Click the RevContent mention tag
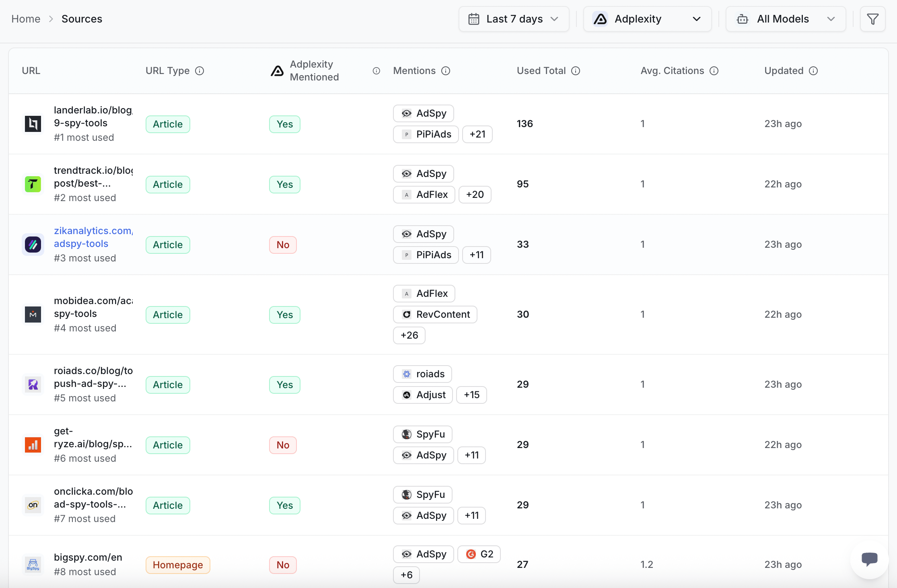This screenshot has height=588, width=897. (x=435, y=315)
